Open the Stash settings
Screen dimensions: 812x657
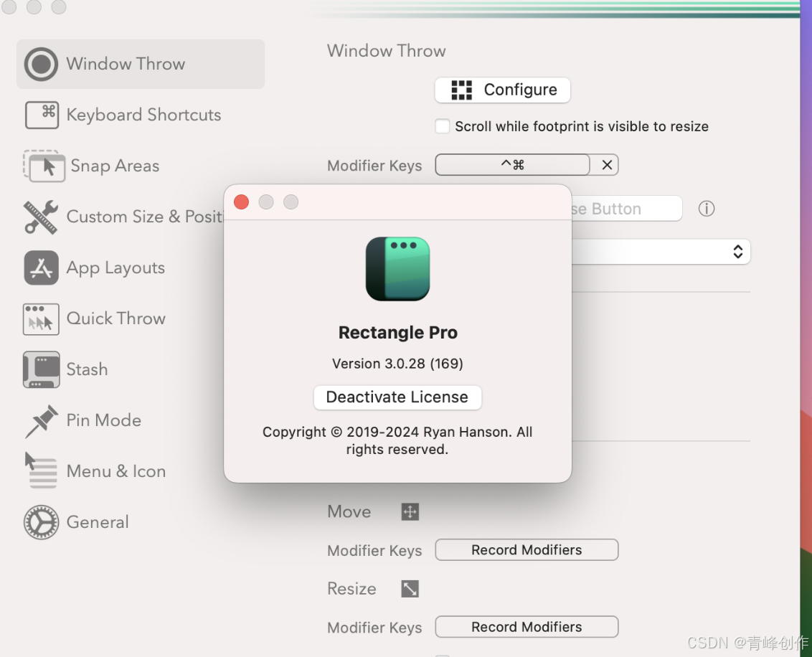pos(66,369)
